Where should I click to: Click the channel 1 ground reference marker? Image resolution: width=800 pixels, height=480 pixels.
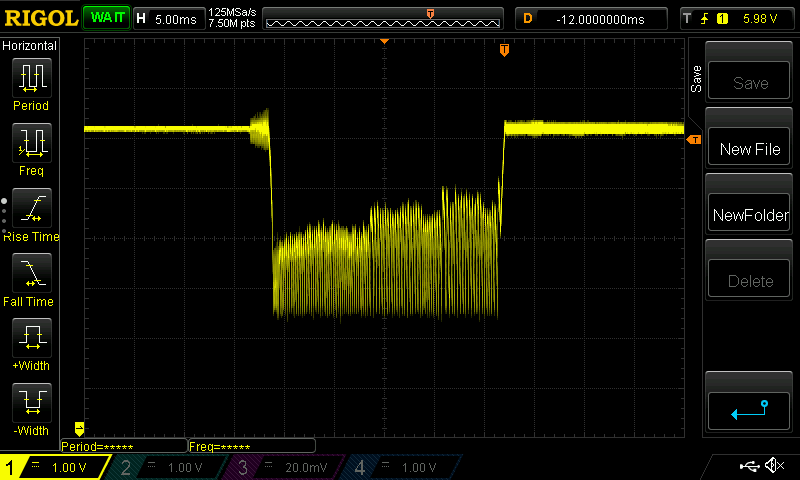click(79, 428)
